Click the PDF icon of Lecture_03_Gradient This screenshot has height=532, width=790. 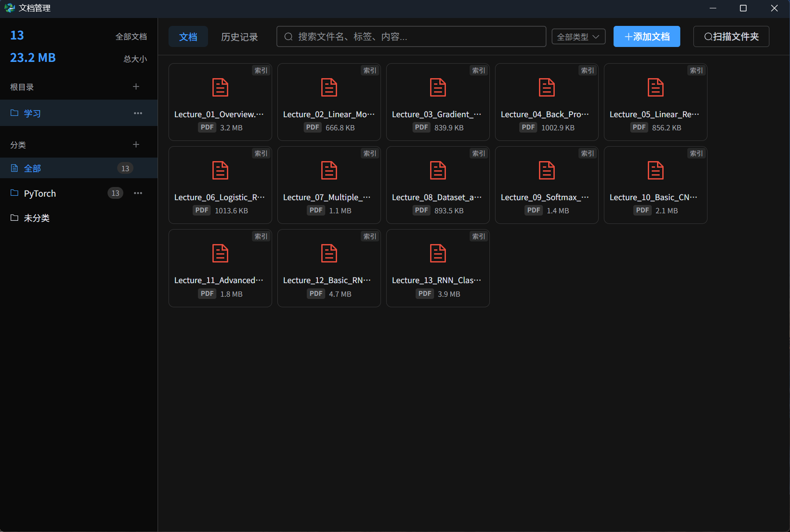tap(438, 87)
